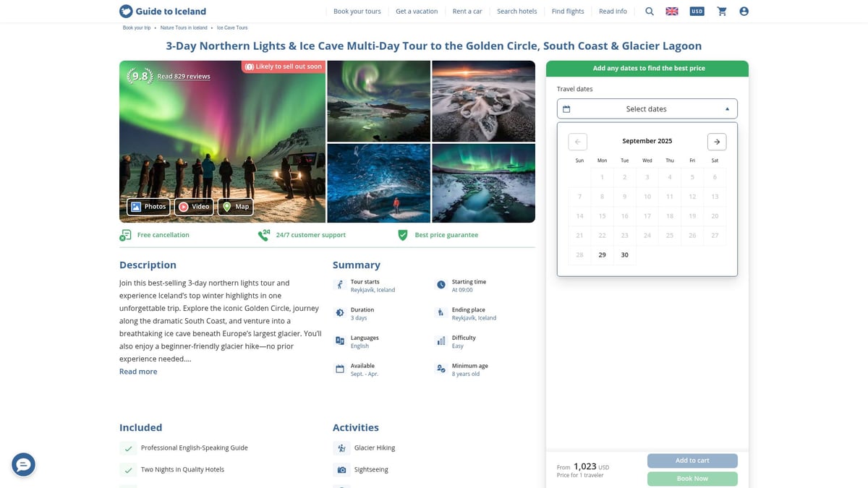The image size is (868, 488).
Task: Click the user account profile icon
Action: click(744, 12)
